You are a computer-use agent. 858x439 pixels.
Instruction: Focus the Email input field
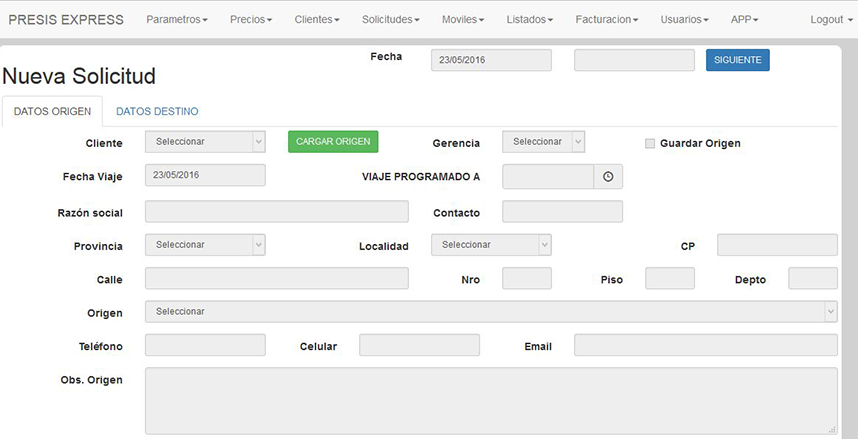(705, 345)
